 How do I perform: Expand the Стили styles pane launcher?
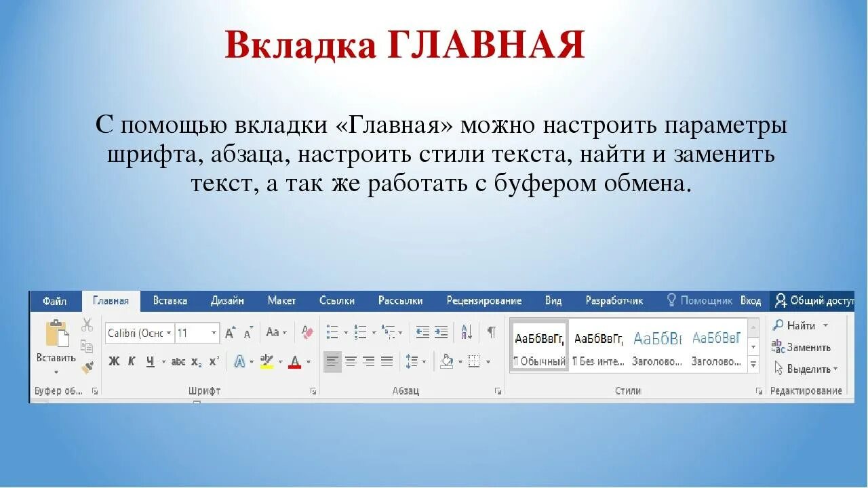tap(759, 391)
